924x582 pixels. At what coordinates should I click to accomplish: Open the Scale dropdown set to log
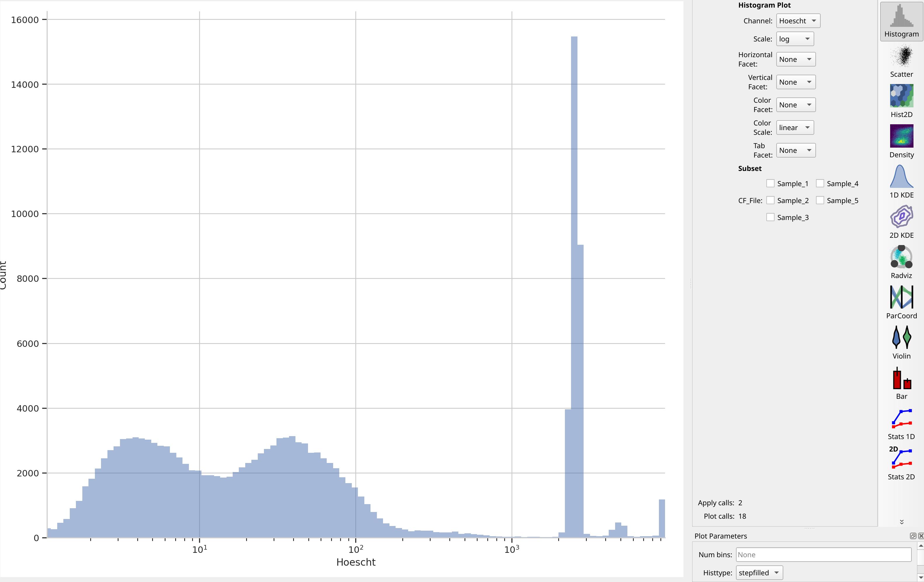click(795, 39)
